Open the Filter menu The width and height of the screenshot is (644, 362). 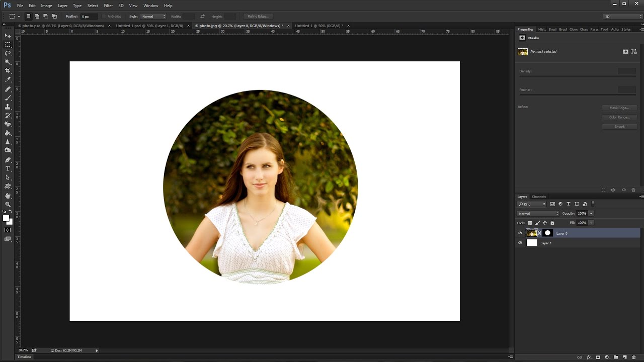(x=108, y=6)
